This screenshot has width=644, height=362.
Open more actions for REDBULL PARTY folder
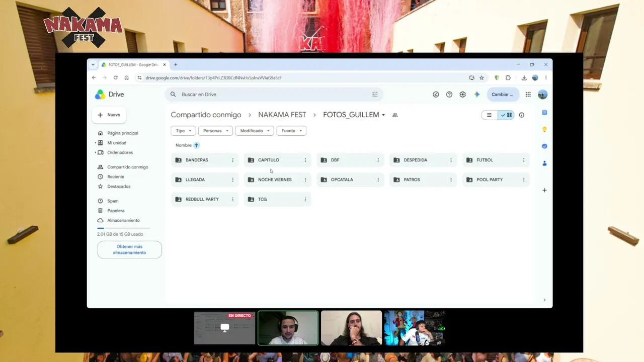pyautogui.click(x=232, y=199)
